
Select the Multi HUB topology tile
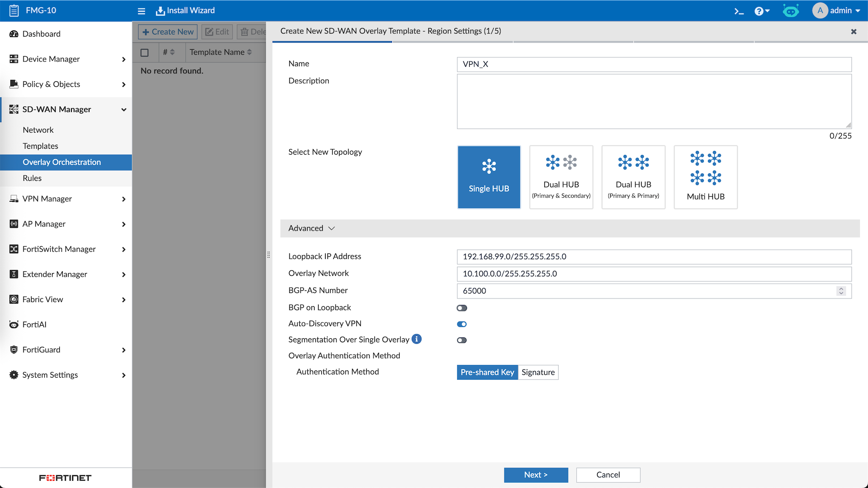[705, 177]
